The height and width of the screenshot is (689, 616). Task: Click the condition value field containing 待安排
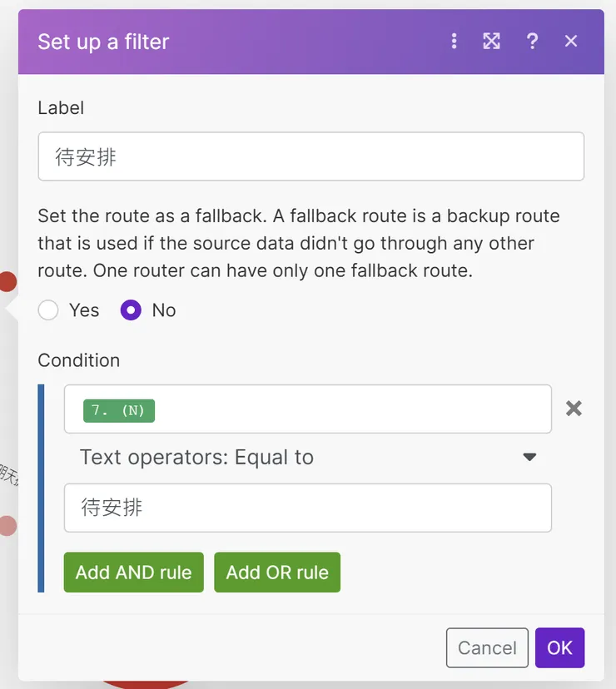coord(308,508)
